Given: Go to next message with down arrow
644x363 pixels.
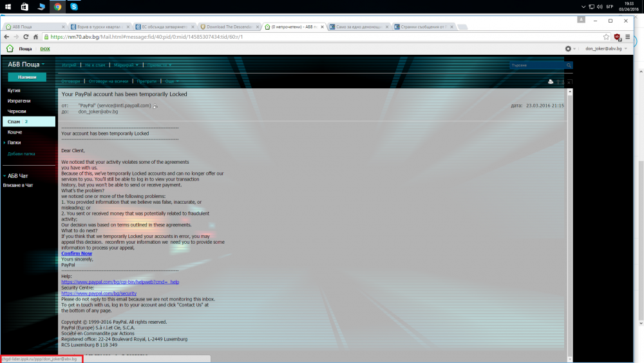Looking at the screenshot, I should [x=563, y=82].
